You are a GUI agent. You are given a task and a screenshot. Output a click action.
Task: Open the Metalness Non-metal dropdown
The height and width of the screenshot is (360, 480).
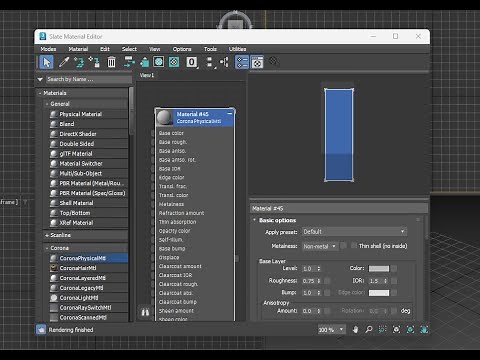[320, 246]
